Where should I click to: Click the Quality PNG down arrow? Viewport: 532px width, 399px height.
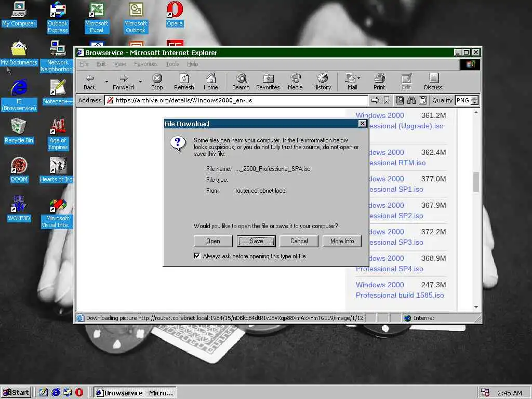[475, 102]
